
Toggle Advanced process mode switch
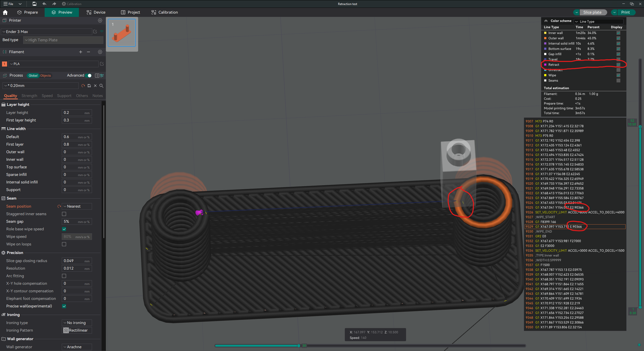(89, 75)
